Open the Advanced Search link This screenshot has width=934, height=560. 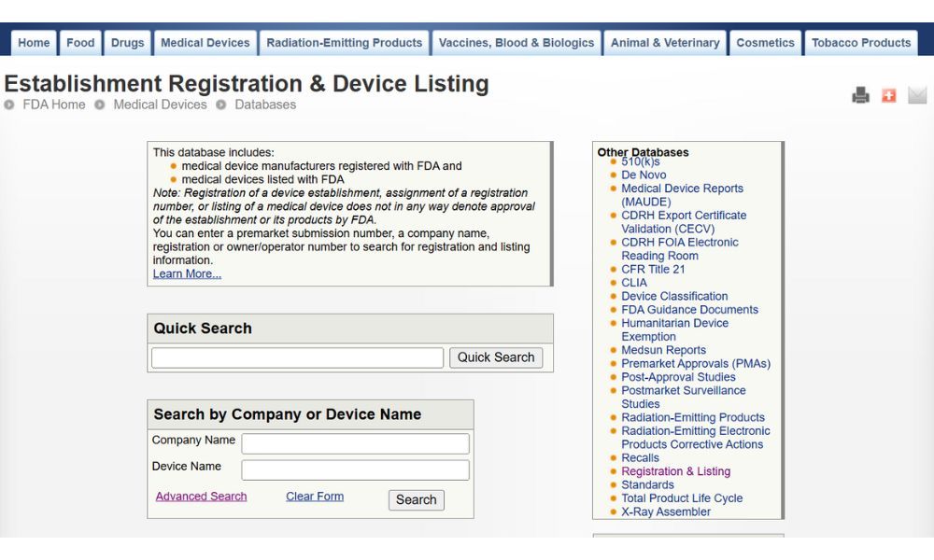(x=202, y=497)
